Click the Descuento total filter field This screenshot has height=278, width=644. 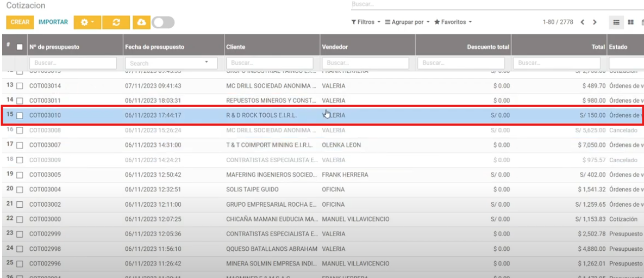461,63
